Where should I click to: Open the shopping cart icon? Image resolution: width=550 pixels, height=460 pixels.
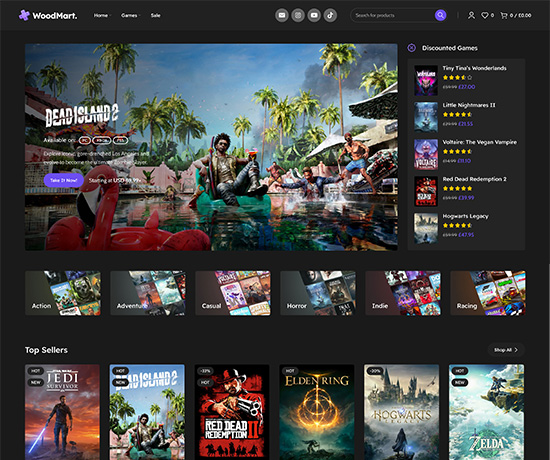[516, 15]
